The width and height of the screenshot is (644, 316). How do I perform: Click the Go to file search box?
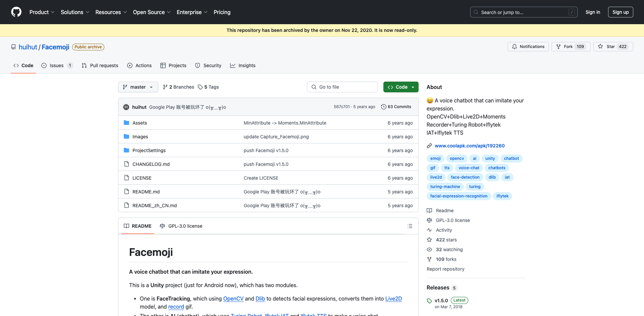point(342,87)
